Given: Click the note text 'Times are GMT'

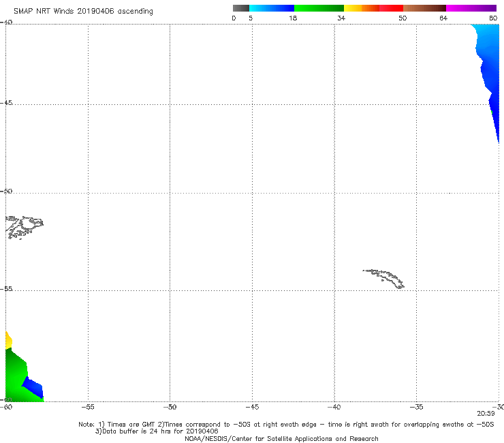Looking at the screenshot, I should pos(132,425).
